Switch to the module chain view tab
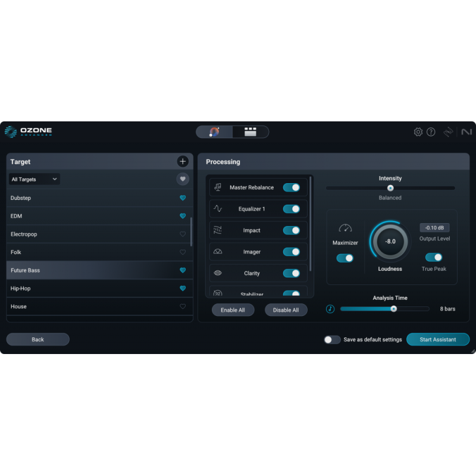 click(x=250, y=131)
